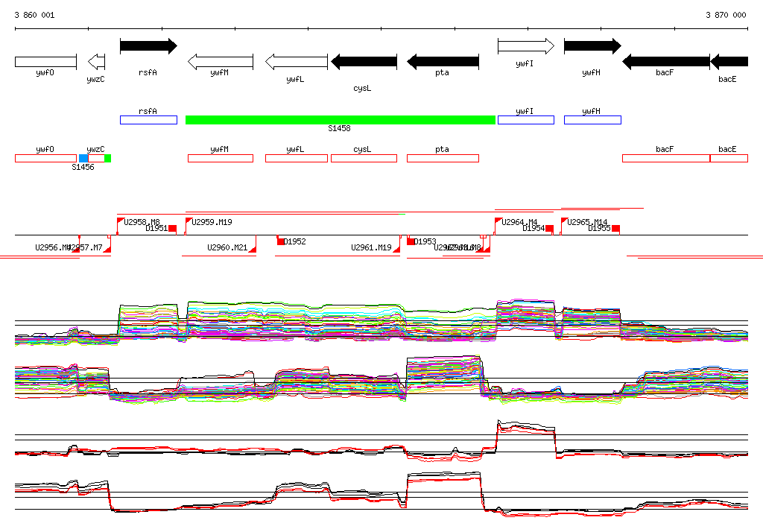Click the U2961.M19 reverse-strand flag marker
The image size is (763, 532).
(x=396, y=248)
